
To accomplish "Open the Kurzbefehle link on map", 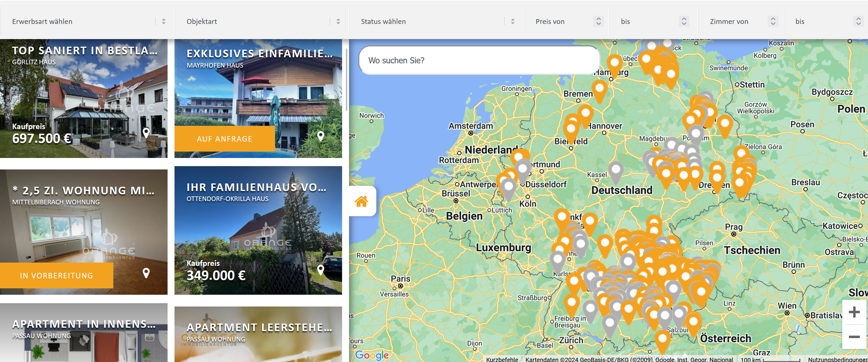I will pyautogui.click(x=502, y=359).
